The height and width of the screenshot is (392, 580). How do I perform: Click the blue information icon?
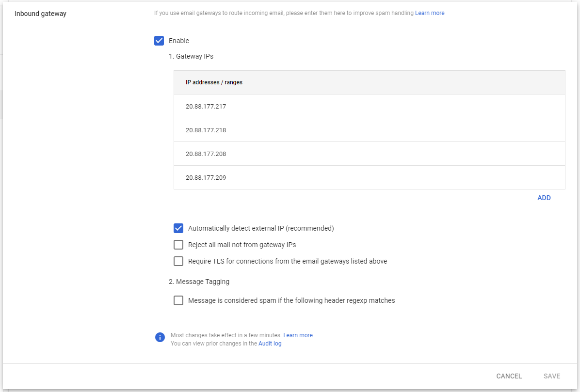160,337
